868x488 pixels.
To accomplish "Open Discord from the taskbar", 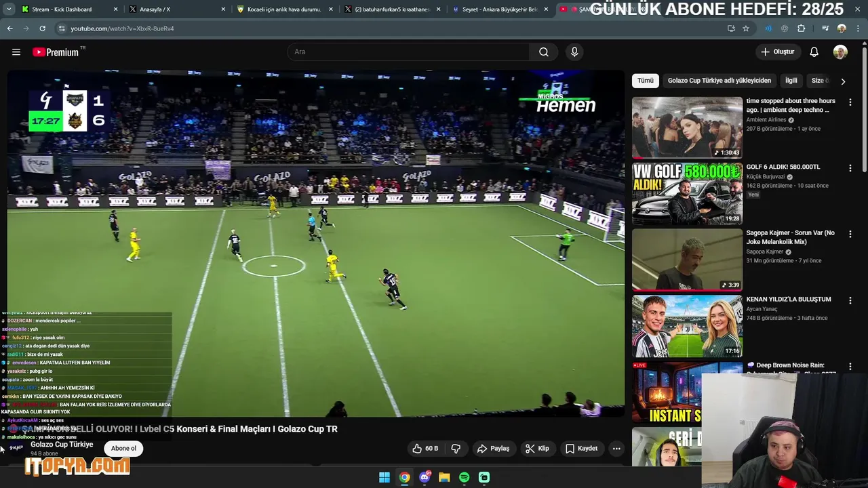I will pyautogui.click(x=425, y=478).
